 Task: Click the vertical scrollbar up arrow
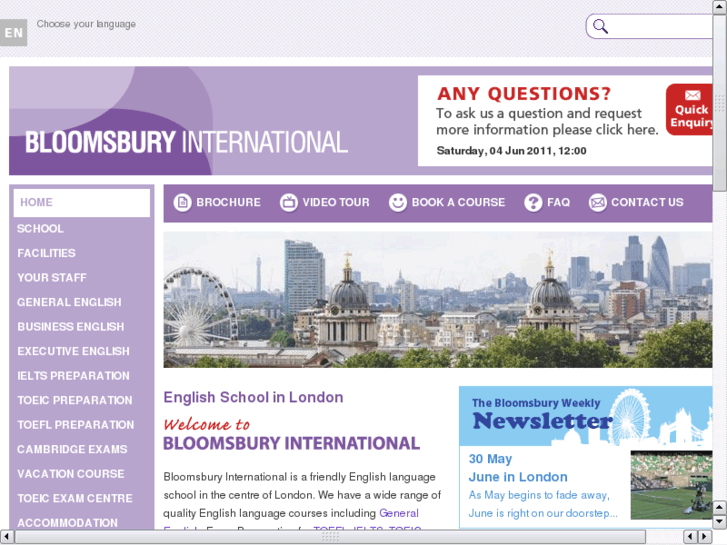coord(720,6)
